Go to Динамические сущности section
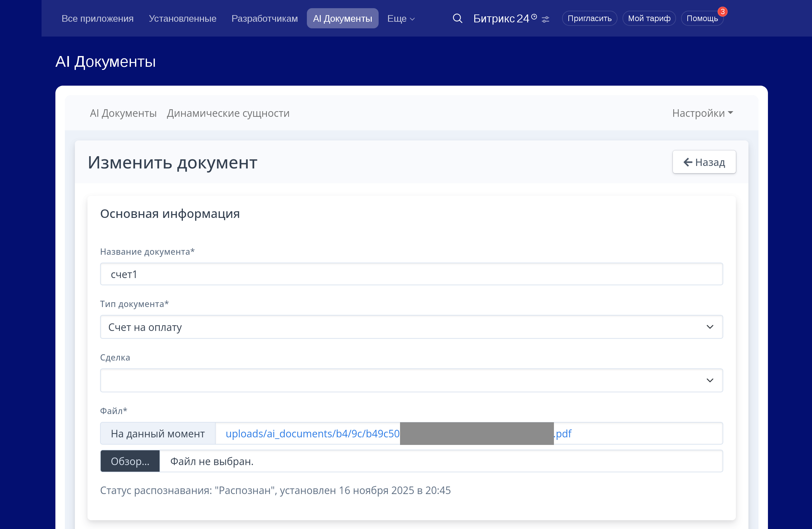Viewport: 812px width, 529px height. (x=228, y=113)
